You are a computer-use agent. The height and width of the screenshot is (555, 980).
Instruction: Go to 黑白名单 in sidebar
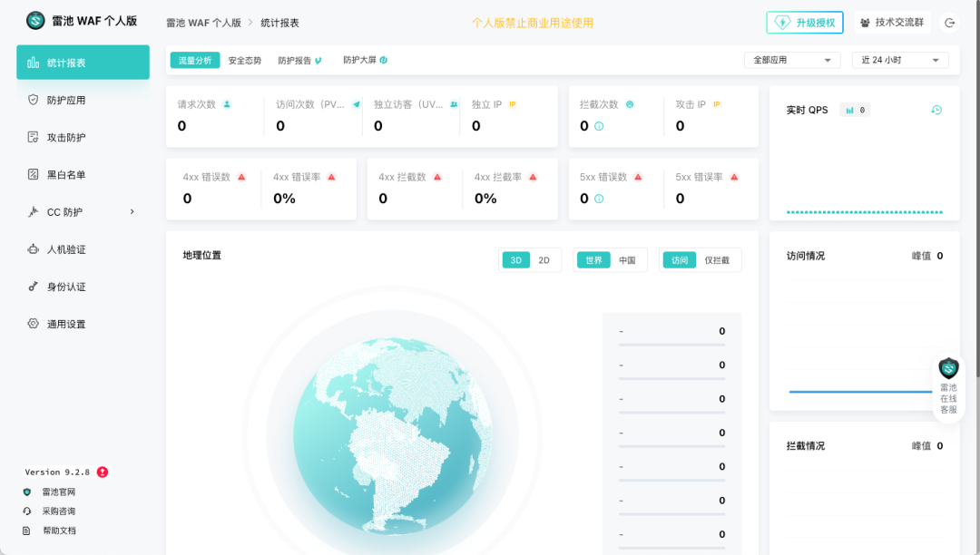(83, 174)
